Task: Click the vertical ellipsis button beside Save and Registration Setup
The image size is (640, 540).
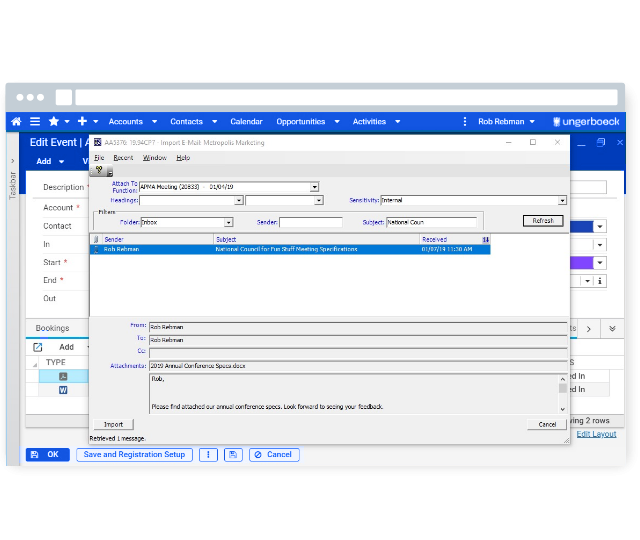Action: pos(208,454)
